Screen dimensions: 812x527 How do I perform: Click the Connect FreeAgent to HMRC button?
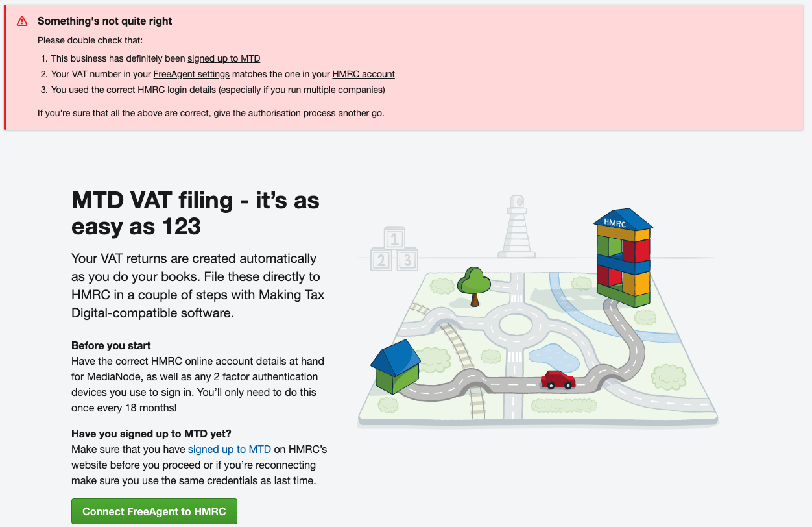coord(154,511)
